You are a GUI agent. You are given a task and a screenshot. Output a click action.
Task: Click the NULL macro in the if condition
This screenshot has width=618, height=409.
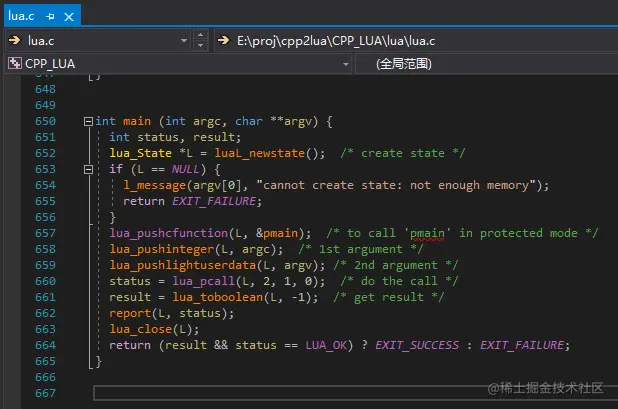(185, 169)
